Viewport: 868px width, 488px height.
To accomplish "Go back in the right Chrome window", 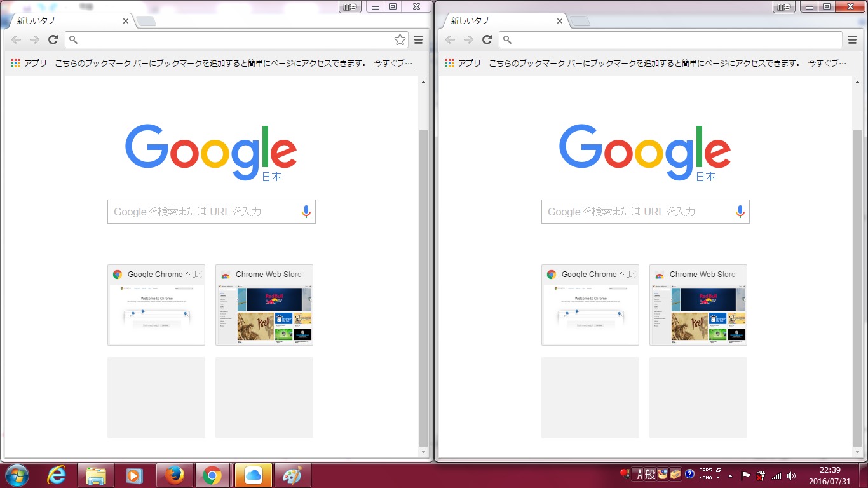I will pyautogui.click(x=451, y=39).
